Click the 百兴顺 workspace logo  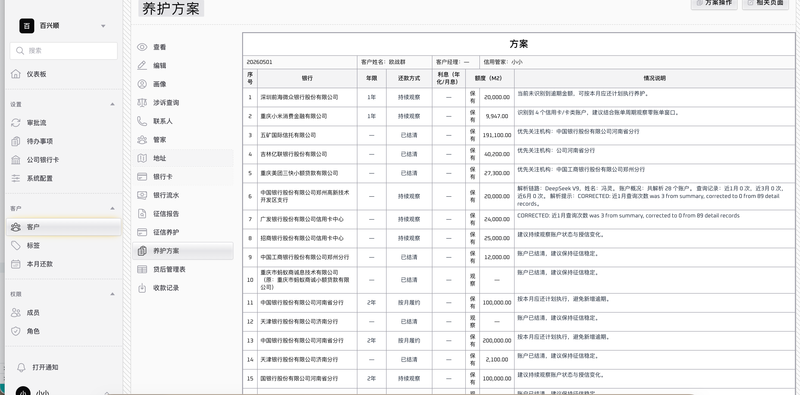(27, 26)
